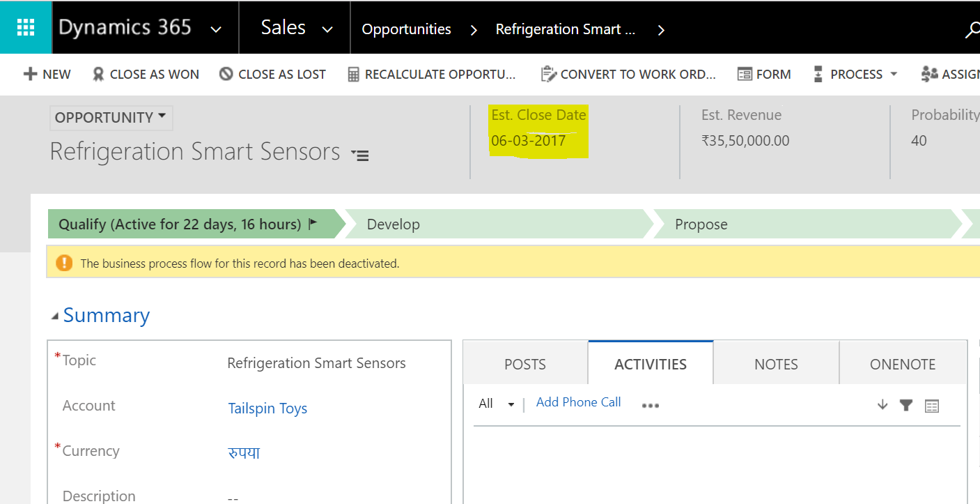Open the Tailspin Toys account link
The height and width of the screenshot is (504, 980).
267,408
